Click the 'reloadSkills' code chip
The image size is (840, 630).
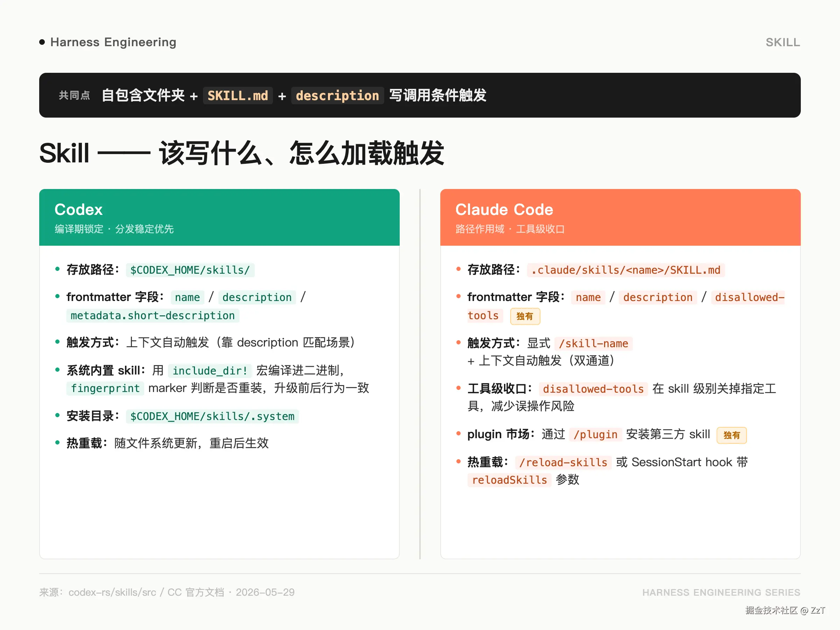pyautogui.click(x=509, y=480)
